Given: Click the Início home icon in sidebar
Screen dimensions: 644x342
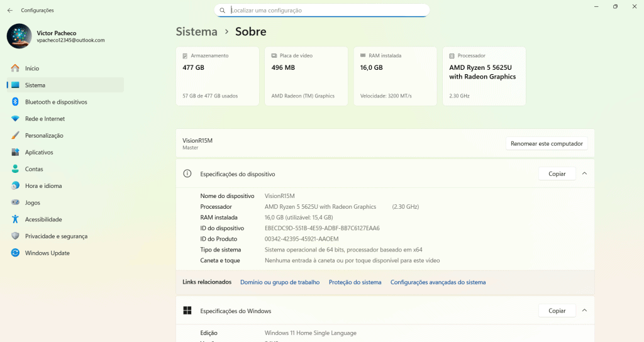Looking at the screenshot, I should tap(15, 68).
